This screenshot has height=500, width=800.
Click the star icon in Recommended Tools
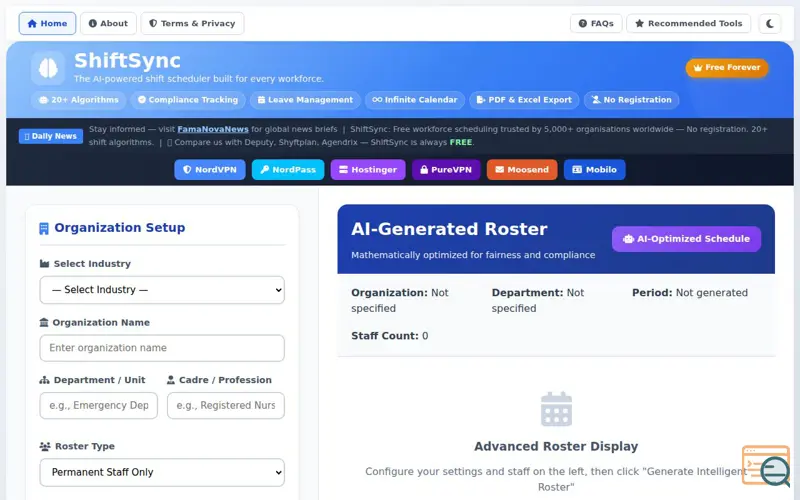(639, 23)
